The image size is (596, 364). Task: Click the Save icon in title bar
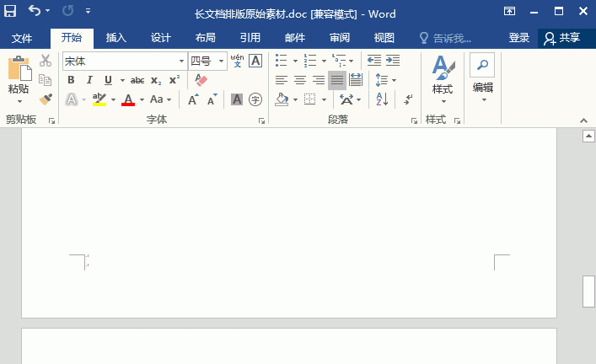pyautogui.click(x=11, y=12)
